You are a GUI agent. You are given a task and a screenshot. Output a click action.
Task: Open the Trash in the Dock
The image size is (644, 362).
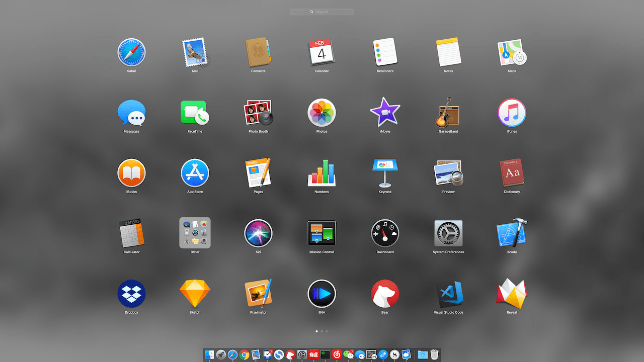click(x=435, y=355)
